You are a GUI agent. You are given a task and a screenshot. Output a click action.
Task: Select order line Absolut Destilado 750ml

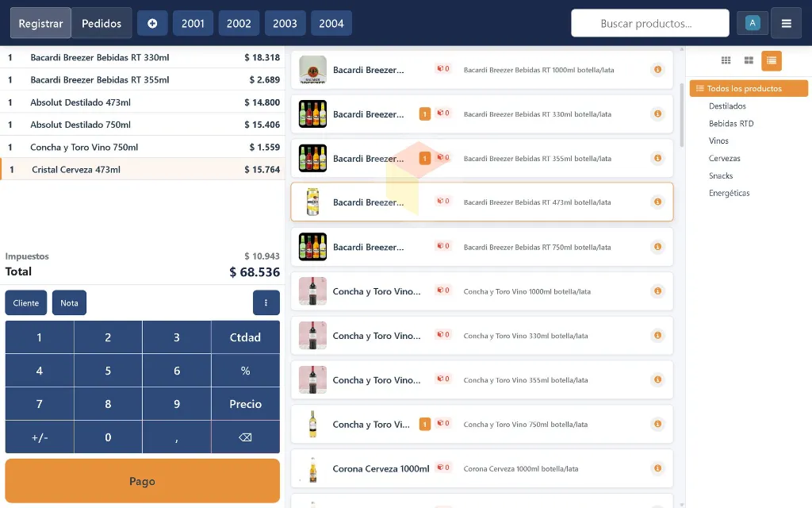coord(143,125)
